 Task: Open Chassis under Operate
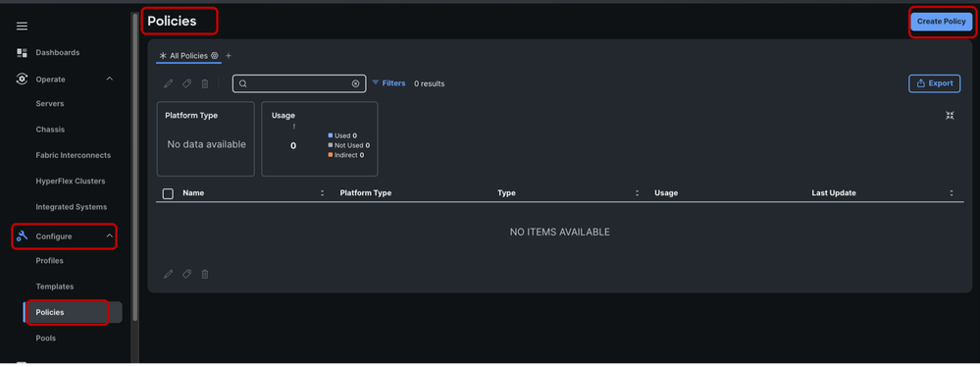pos(50,130)
